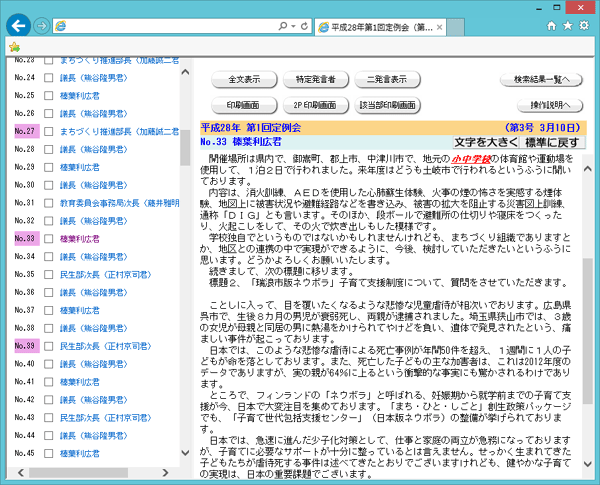Click the speaker list scroll right arrow
Screen dimensions: 600x485
165,473
